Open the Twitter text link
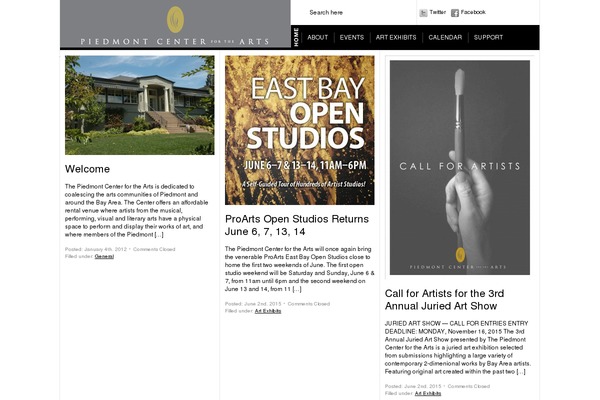This screenshot has height=400, width=600. coord(437,12)
